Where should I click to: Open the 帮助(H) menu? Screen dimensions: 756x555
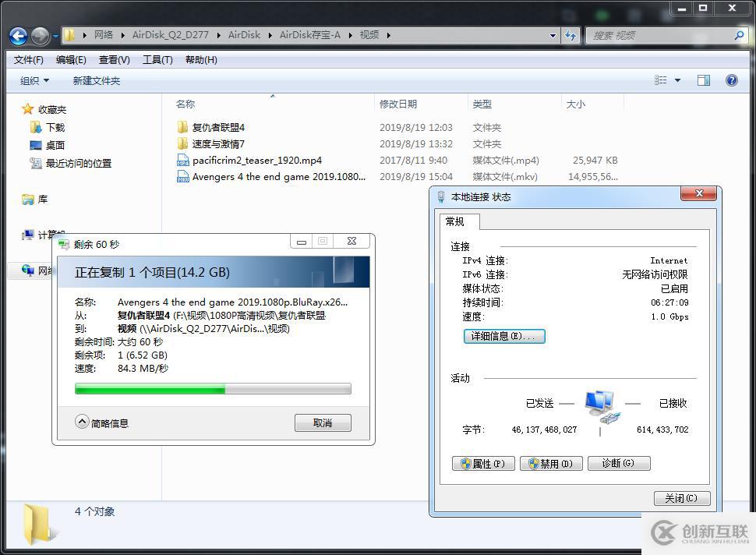tap(201, 60)
